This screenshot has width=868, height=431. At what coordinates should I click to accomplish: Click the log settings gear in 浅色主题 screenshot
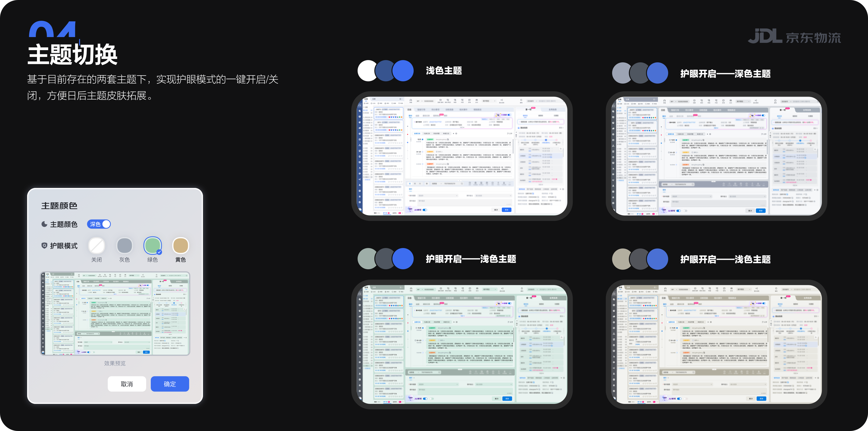click(456, 134)
